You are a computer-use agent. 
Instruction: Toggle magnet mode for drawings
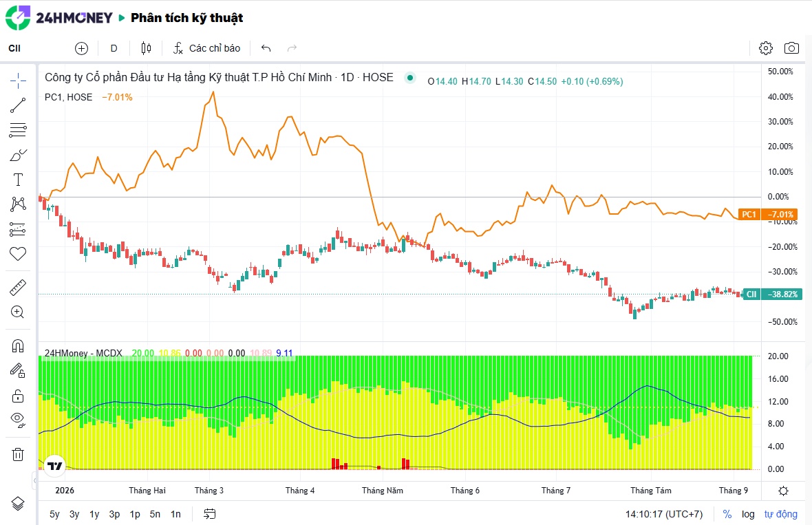click(18, 346)
